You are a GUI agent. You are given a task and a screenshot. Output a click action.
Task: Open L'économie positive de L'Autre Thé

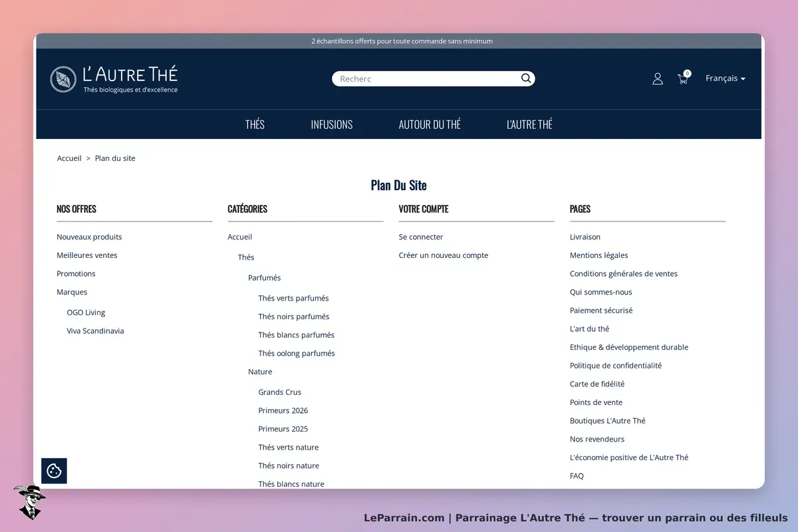pos(629,458)
